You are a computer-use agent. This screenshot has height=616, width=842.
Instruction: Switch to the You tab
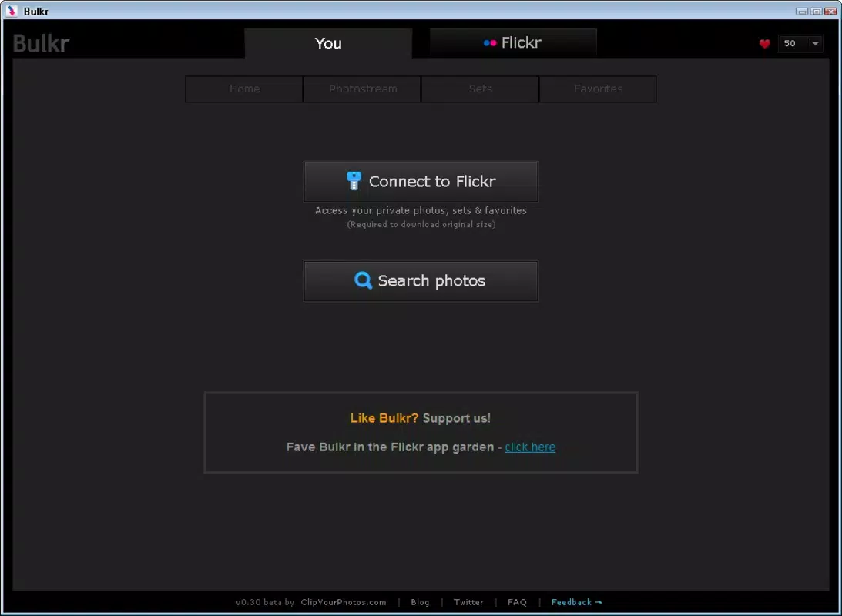point(328,43)
